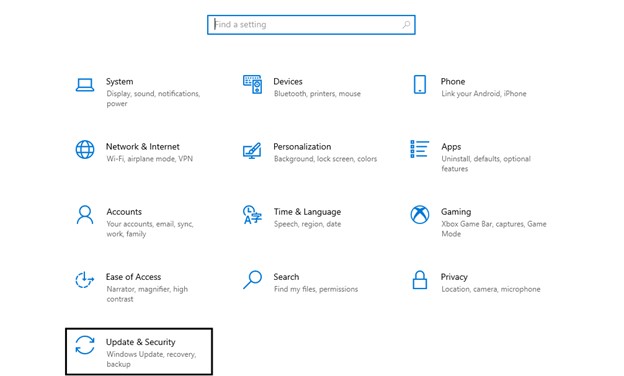The height and width of the screenshot is (376, 624).
Task: Click 'Narrator, magnifier, high contrast' description
Action: [147, 294]
